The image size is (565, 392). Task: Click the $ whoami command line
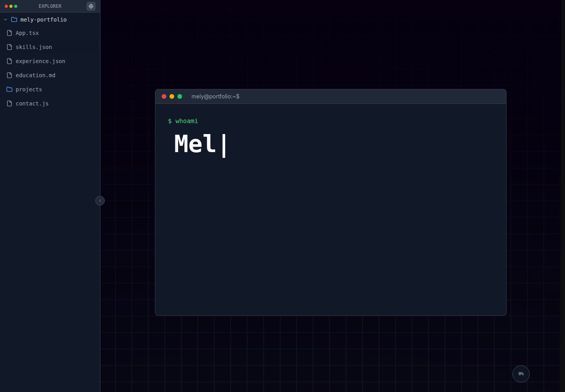coord(183,121)
